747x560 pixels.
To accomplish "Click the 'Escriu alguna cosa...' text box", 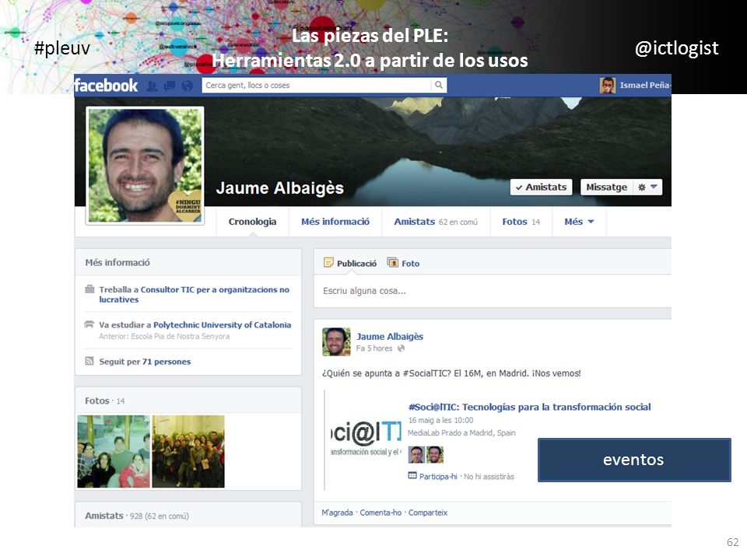I will pyautogui.click(x=492, y=291).
